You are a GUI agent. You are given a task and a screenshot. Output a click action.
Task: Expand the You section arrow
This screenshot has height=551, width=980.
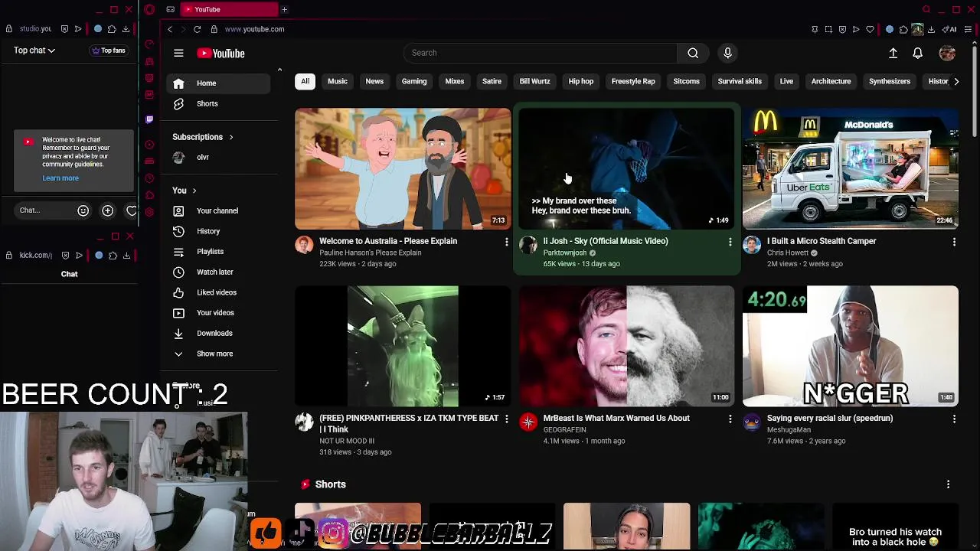(194, 191)
